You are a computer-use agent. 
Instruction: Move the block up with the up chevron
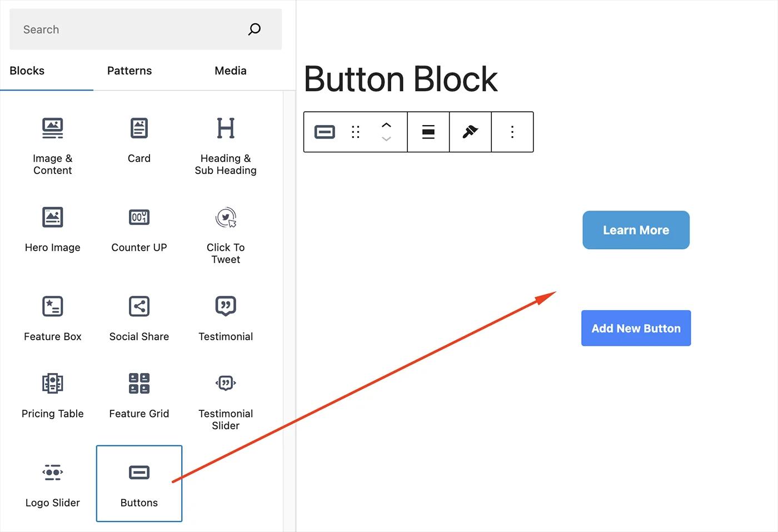[x=386, y=125]
